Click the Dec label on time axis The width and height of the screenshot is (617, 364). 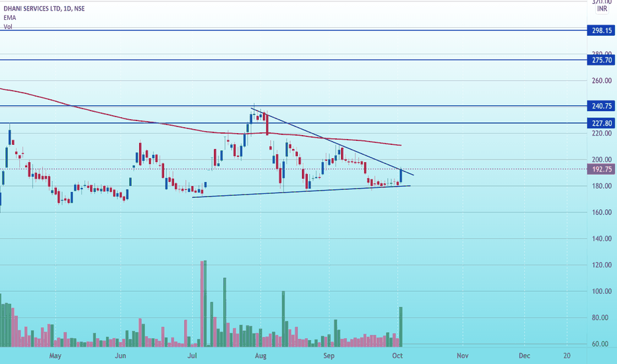[524, 356]
